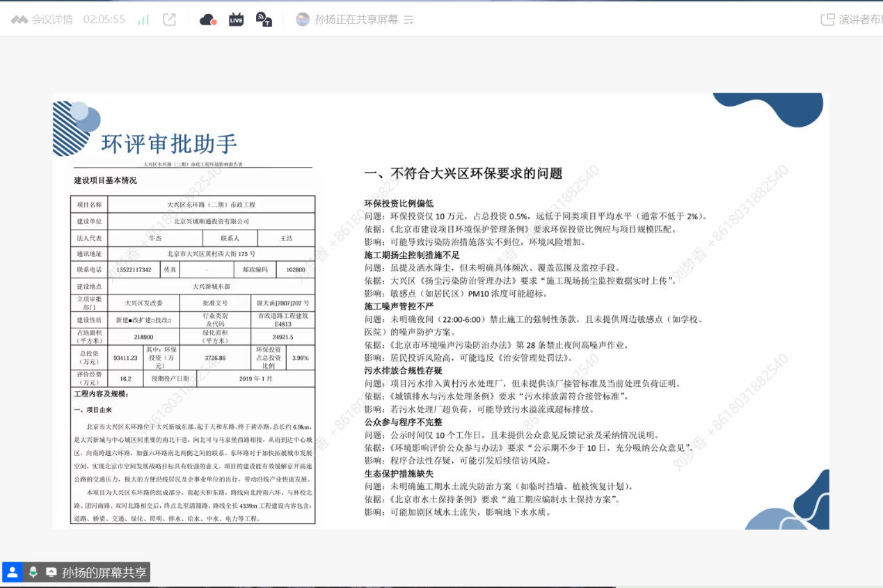Click the 孙扬正在共享屏幕 status text
883x588 pixels.
click(x=356, y=19)
